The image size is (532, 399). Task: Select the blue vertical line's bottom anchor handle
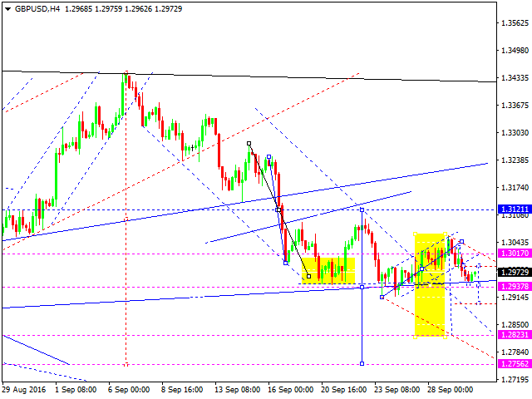(362, 364)
